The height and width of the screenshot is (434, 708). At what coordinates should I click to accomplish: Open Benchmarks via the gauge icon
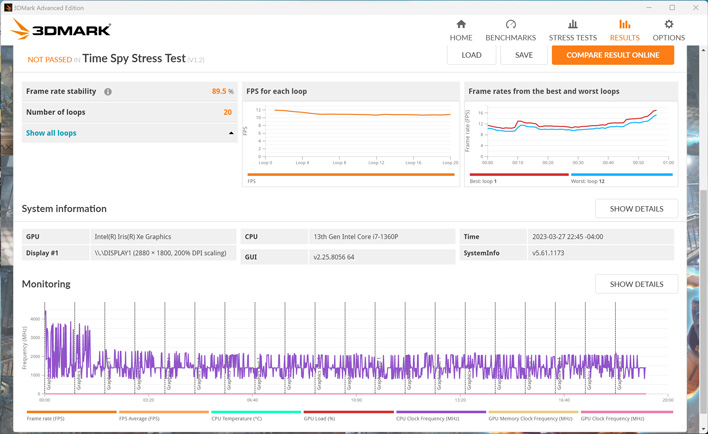click(510, 24)
